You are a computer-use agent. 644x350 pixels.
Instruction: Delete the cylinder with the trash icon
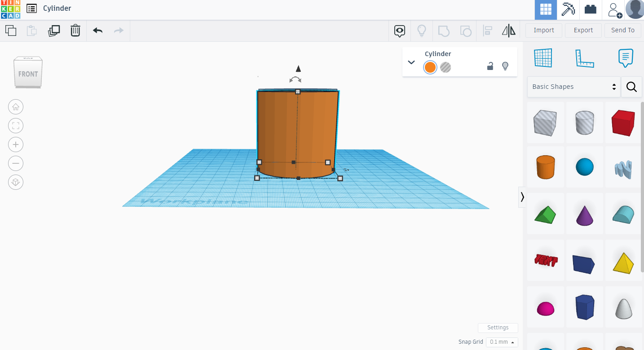pos(75,31)
